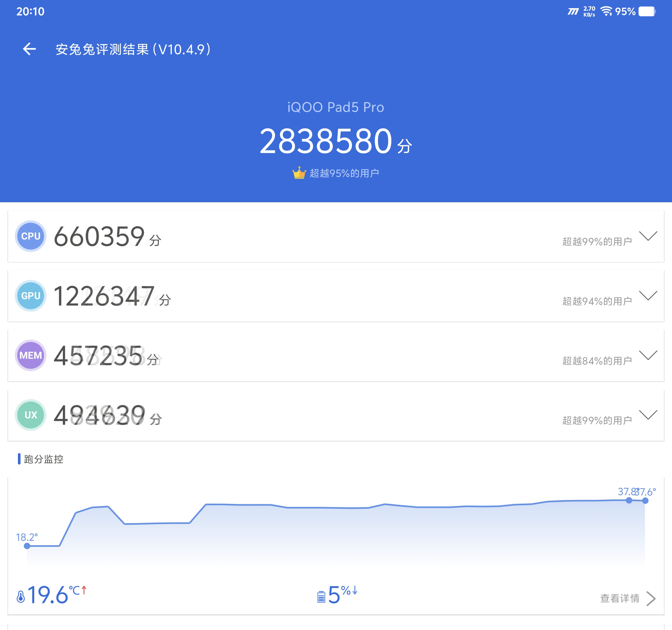
Task: Tap 超越99%的用户 in the CPU row
Action: pos(597,241)
